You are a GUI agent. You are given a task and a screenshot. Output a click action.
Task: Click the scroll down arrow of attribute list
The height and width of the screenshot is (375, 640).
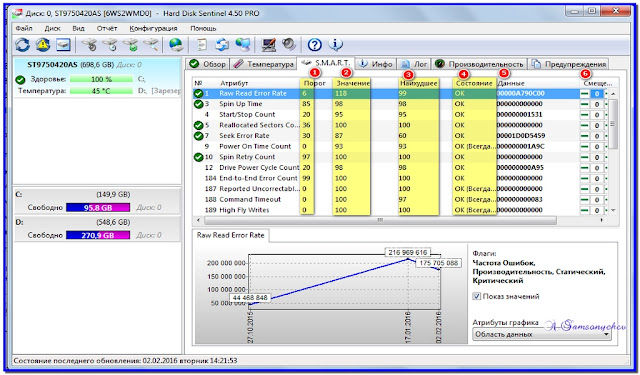[613, 211]
